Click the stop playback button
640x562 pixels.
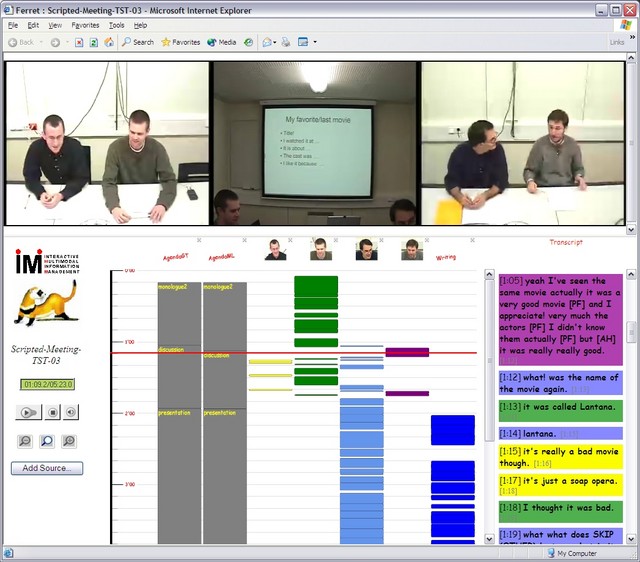click(x=53, y=412)
